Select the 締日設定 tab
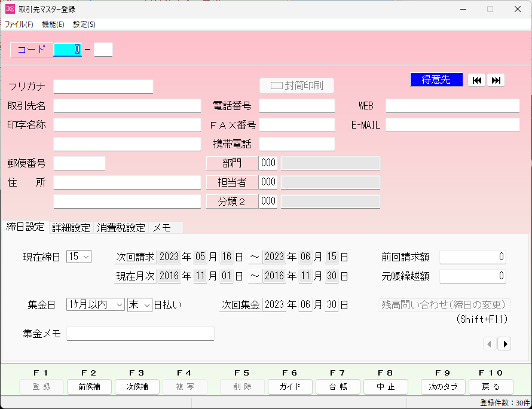532x409 pixels. tap(26, 227)
